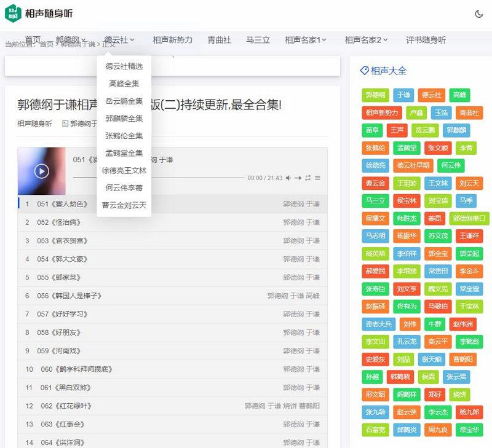Select 曹云金刘云天 from dropdown

tap(124, 205)
